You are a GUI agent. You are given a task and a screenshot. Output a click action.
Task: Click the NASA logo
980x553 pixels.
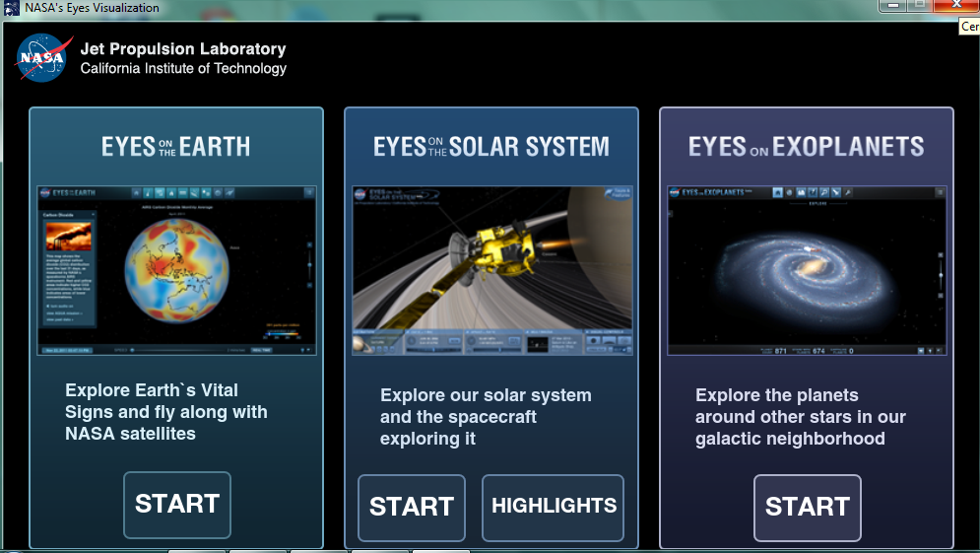click(42, 58)
